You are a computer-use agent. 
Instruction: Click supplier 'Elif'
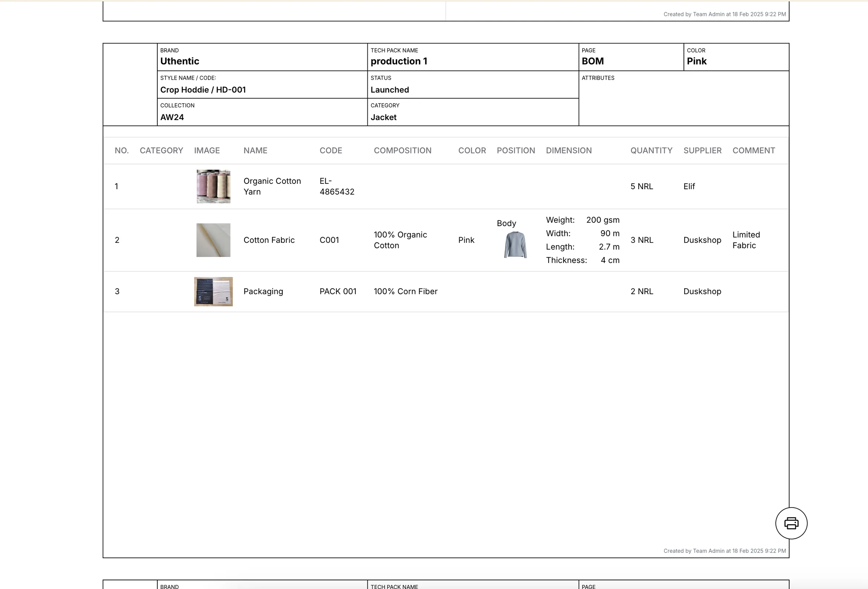(x=689, y=186)
